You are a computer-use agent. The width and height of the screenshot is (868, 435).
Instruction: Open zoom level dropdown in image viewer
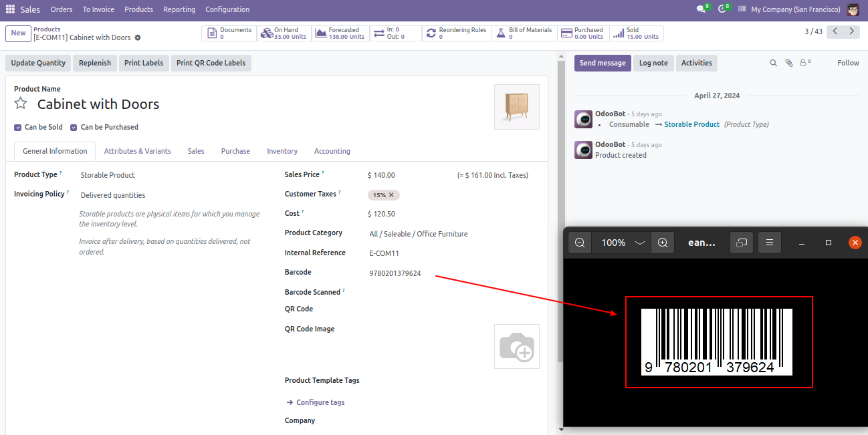(622, 243)
